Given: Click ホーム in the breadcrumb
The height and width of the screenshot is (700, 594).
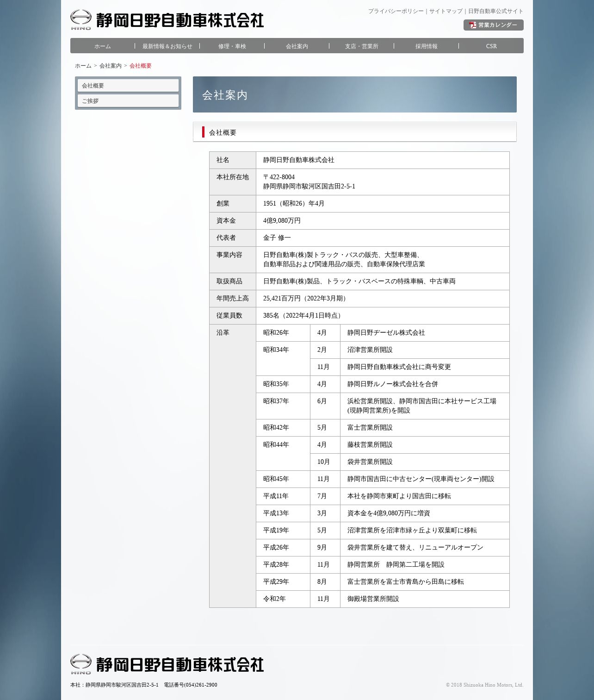Looking at the screenshot, I should [83, 66].
